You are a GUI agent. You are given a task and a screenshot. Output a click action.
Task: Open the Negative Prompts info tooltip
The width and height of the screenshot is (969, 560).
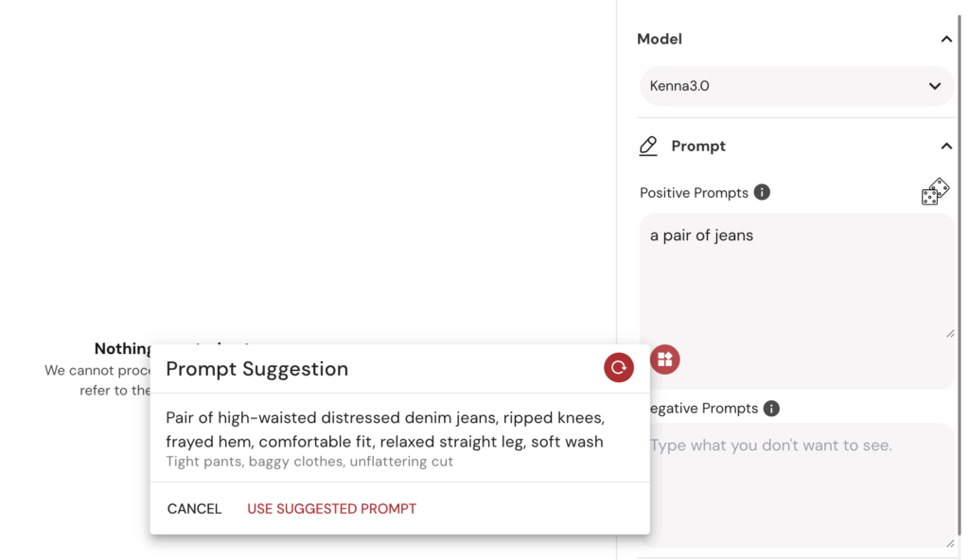[x=771, y=409]
